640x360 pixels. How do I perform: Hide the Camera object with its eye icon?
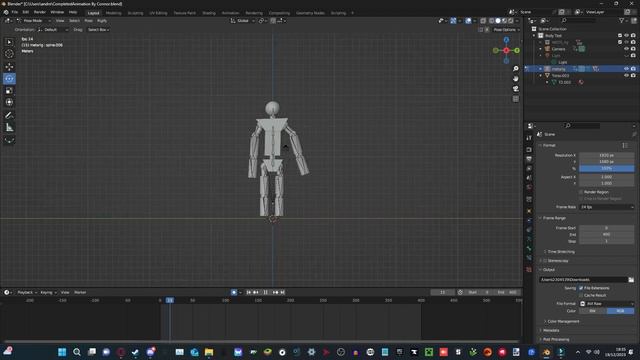coord(627,49)
